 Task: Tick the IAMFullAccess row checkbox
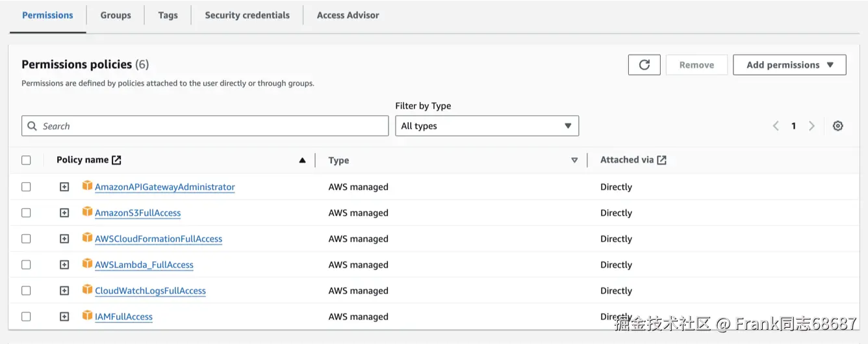[x=26, y=317]
